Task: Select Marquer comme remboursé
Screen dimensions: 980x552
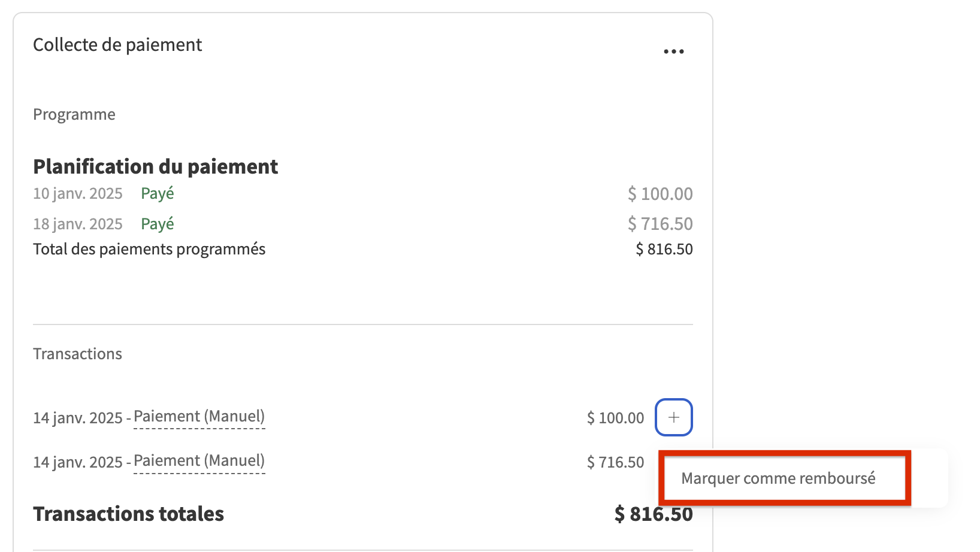Action: tap(779, 478)
